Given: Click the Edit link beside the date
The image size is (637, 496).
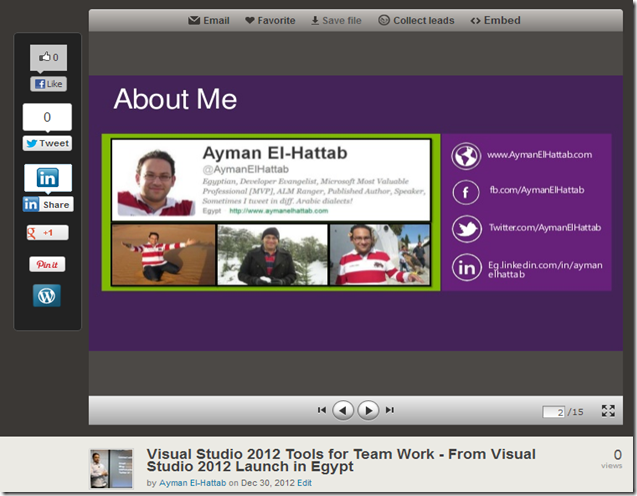Looking at the screenshot, I should (304, 483).
